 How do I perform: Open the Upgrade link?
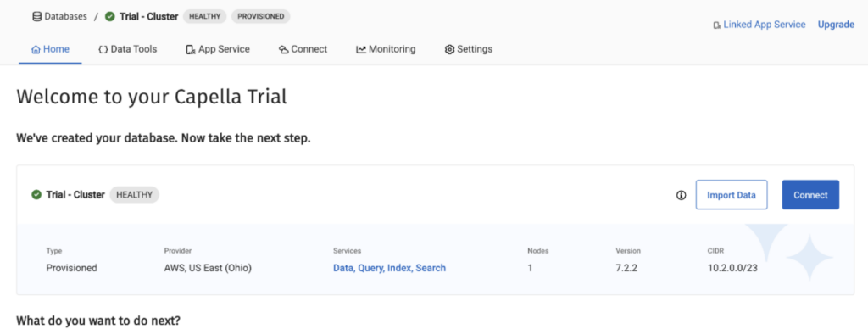pyautogui.click(x=836, y=25)
